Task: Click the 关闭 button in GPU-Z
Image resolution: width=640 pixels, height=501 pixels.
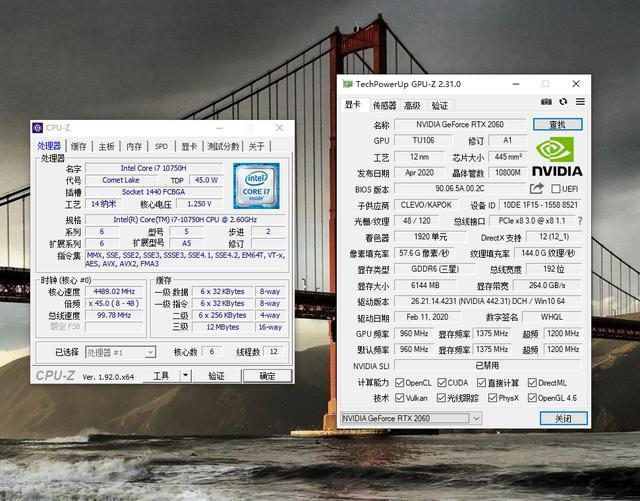Action: pyautogui.click(x=564, y=419)
